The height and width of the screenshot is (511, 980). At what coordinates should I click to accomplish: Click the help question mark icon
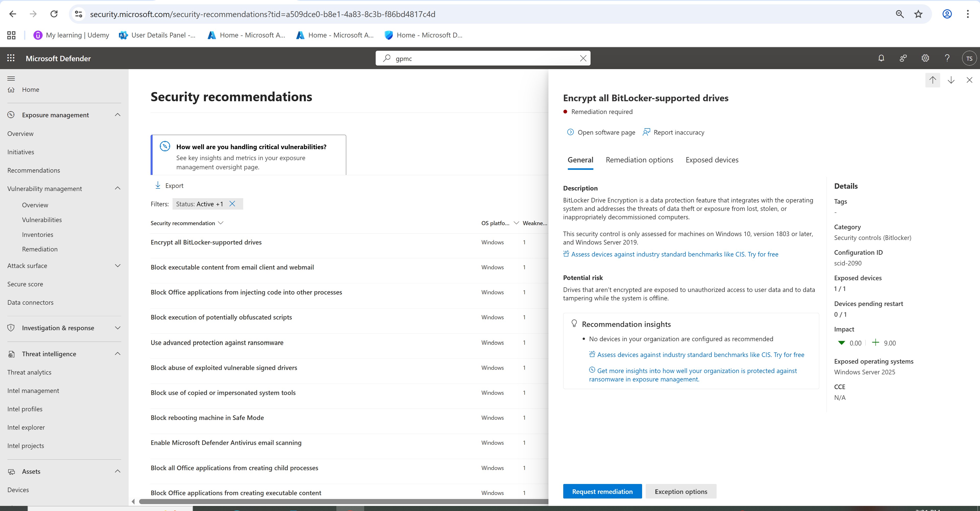point(947,58)
